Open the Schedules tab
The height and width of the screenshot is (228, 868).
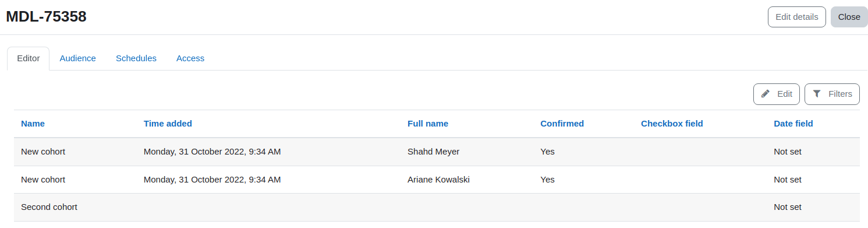(136, 58)
